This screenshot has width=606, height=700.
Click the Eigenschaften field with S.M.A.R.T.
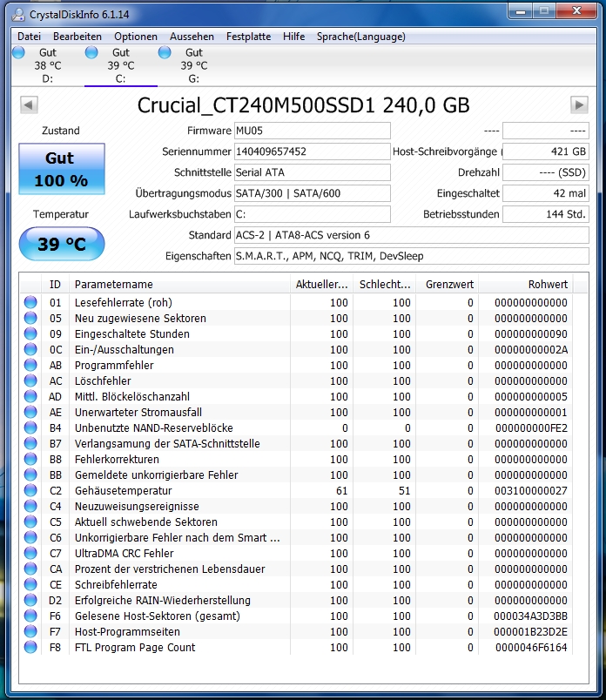click(411, 256)
